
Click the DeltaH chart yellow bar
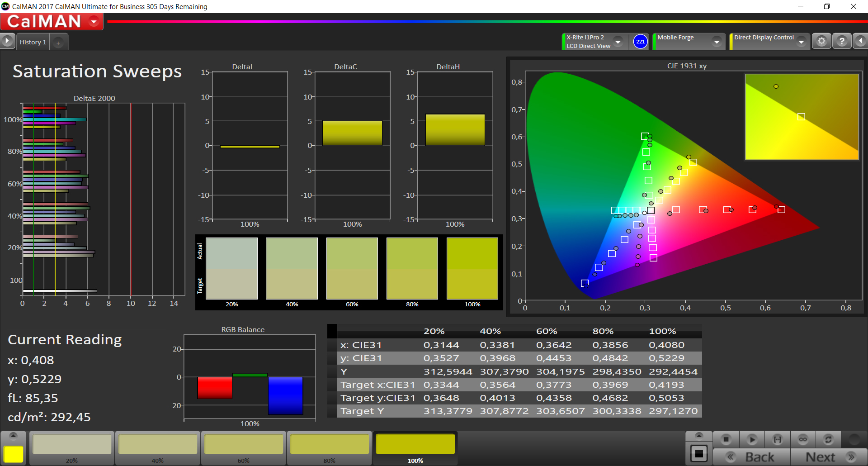click(455, 130)
